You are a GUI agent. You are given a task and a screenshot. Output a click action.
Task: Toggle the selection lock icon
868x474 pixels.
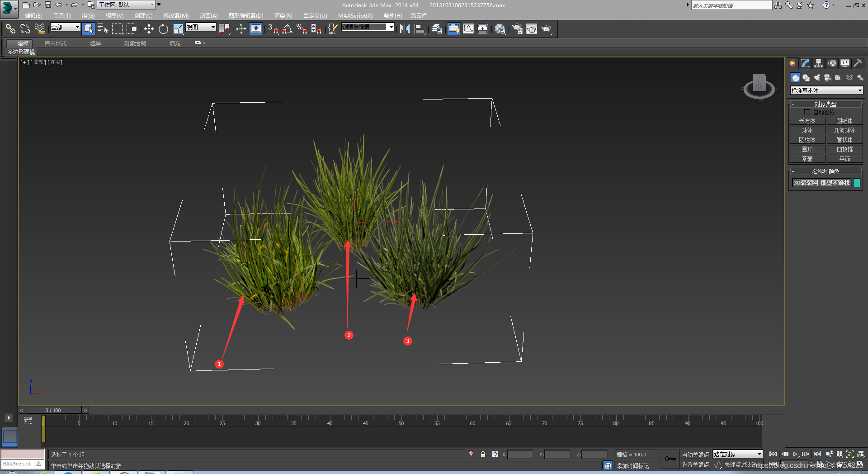tap(483, 454)
